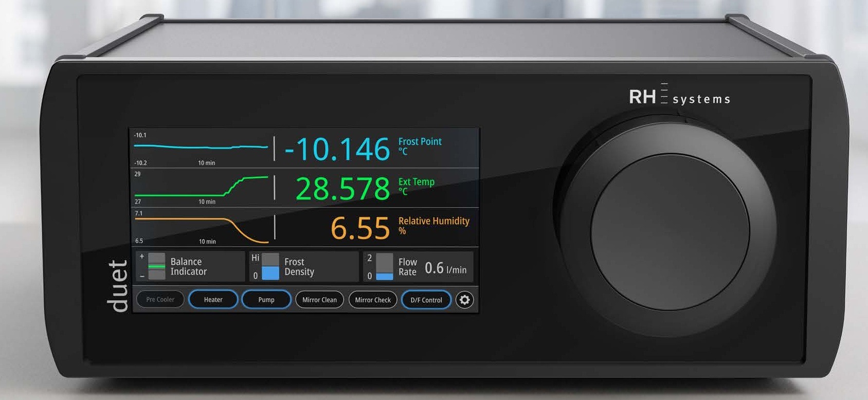
Task: Open settings with the gear icon
Action: pos(464,300)
